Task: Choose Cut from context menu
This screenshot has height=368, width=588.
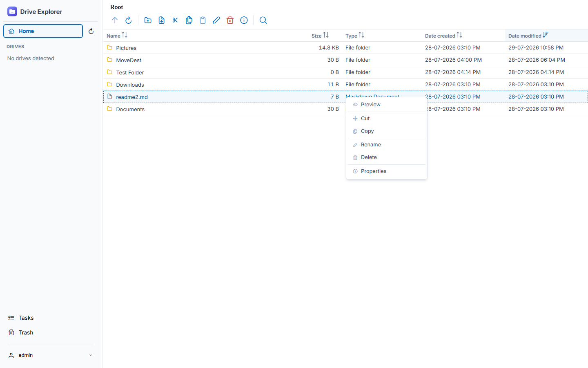Action: tap(387, 119)
